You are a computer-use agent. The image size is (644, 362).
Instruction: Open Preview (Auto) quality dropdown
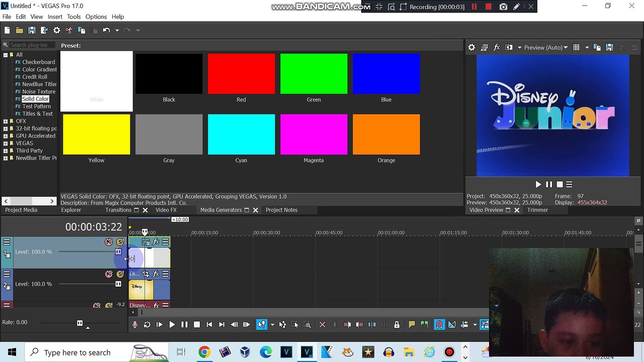[546, 47]
